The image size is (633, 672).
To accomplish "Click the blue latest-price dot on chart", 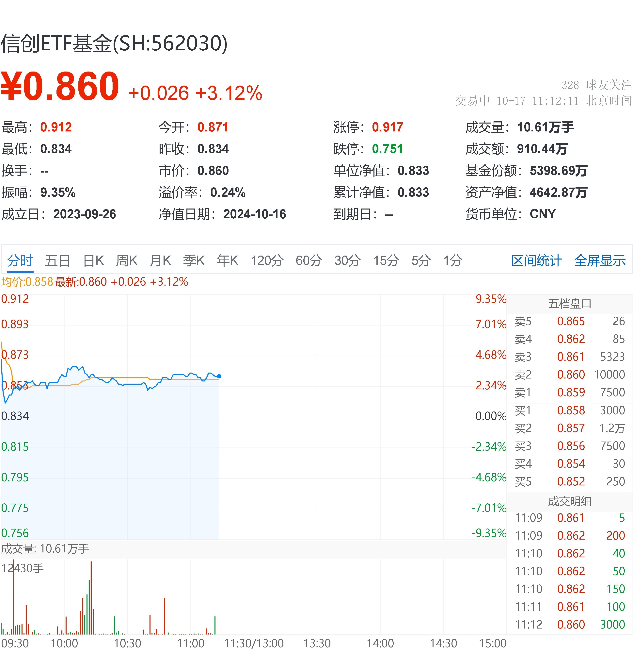I will 219,376.
